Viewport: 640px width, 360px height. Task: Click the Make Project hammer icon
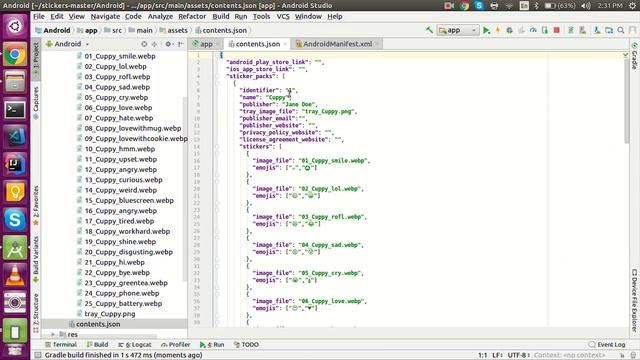pyautogui.click(x=429, y=30)
